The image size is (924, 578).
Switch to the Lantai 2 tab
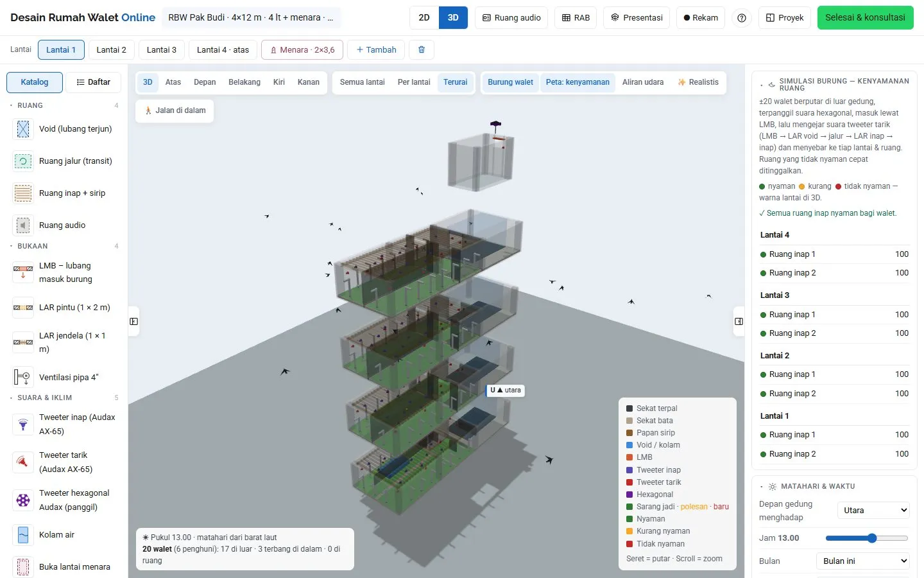coord(111,49)
